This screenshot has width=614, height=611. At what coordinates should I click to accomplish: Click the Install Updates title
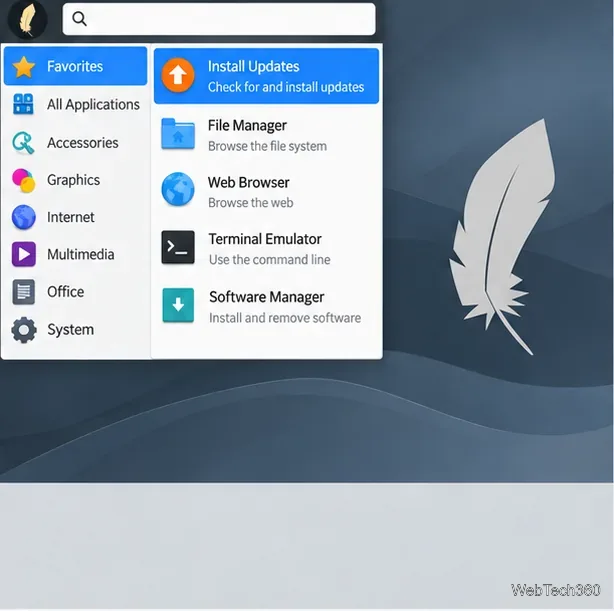[253, 66]
